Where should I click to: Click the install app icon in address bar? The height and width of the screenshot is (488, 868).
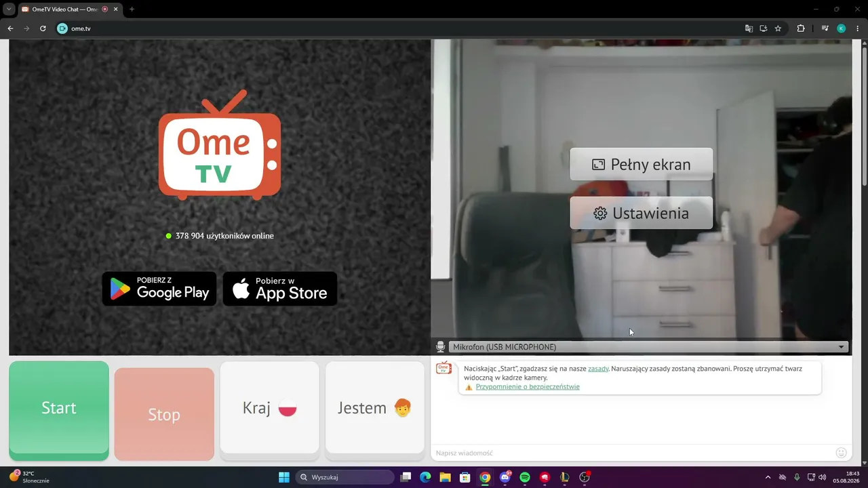pyautogui.click(x=763, y=28)
